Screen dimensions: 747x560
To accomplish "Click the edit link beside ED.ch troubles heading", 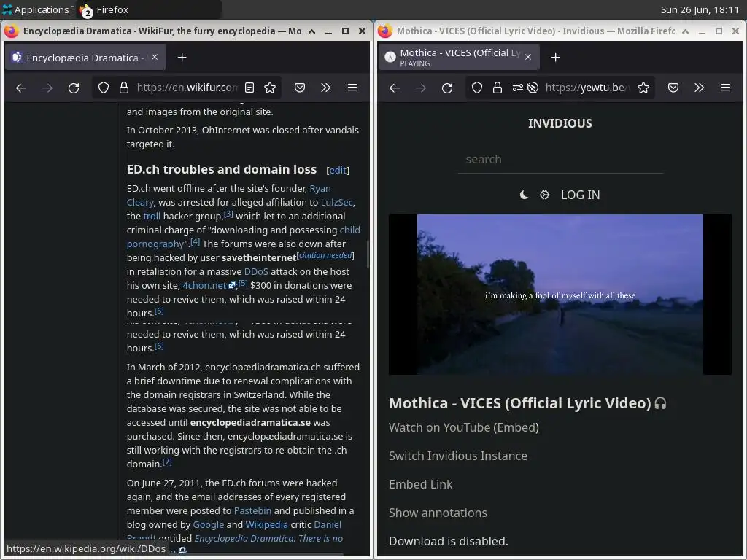I will 338,171.
